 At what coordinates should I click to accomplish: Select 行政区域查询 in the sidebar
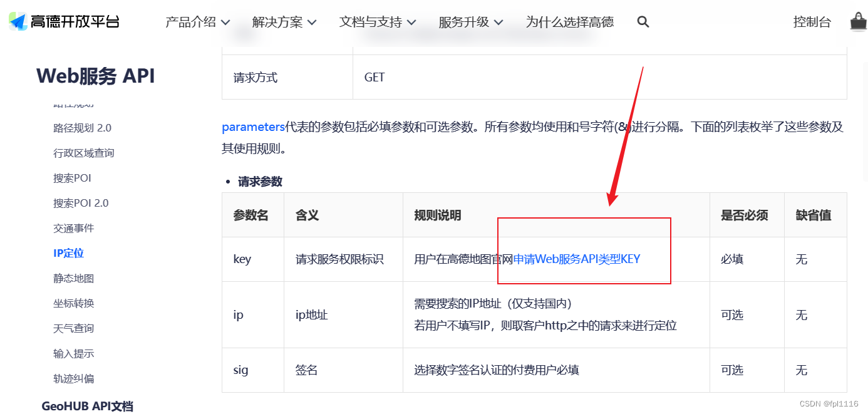click(84, 153)
